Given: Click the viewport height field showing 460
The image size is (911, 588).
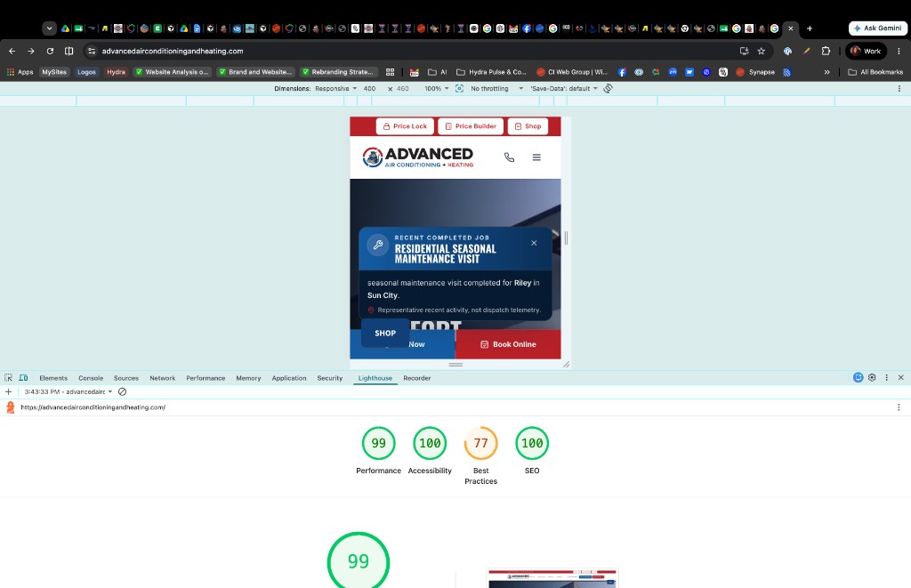Looking at the screenshot, I should coord(403,89).
